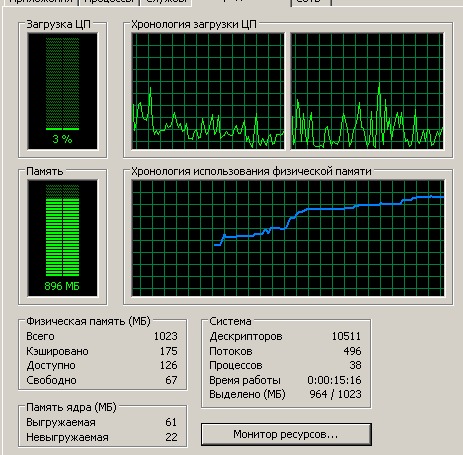Click the Загрузка ЦП 3 % gauge
Screen dimensions: 463x455
coord(63,91)
